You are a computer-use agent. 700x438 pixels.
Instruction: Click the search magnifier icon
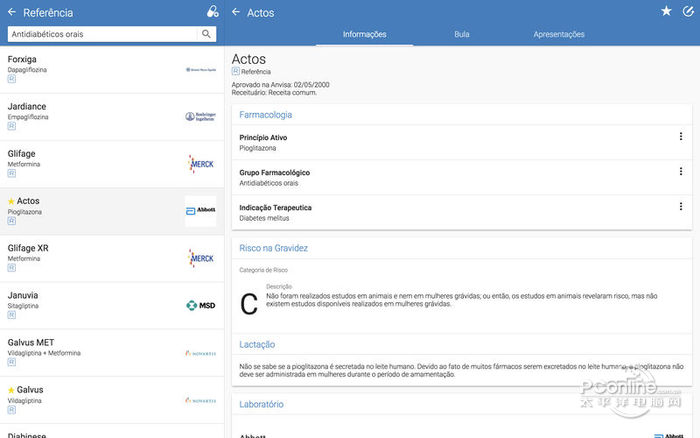[207, 34]
